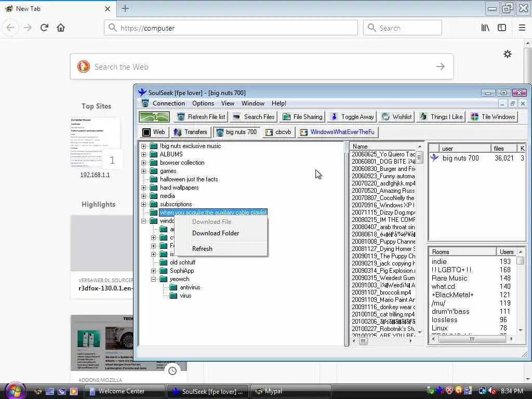Expand the games folder
The height and width of the screenshot is (399, 532).
(x=143, y=171)
